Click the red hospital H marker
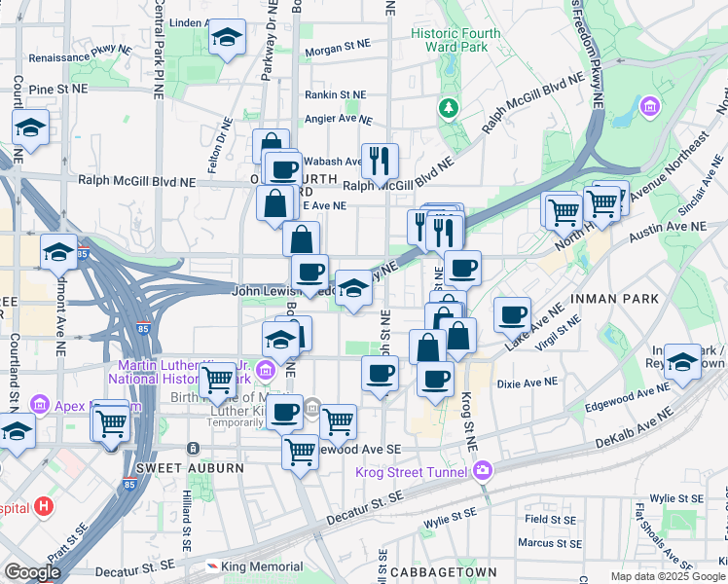 [x=44, y=506]
